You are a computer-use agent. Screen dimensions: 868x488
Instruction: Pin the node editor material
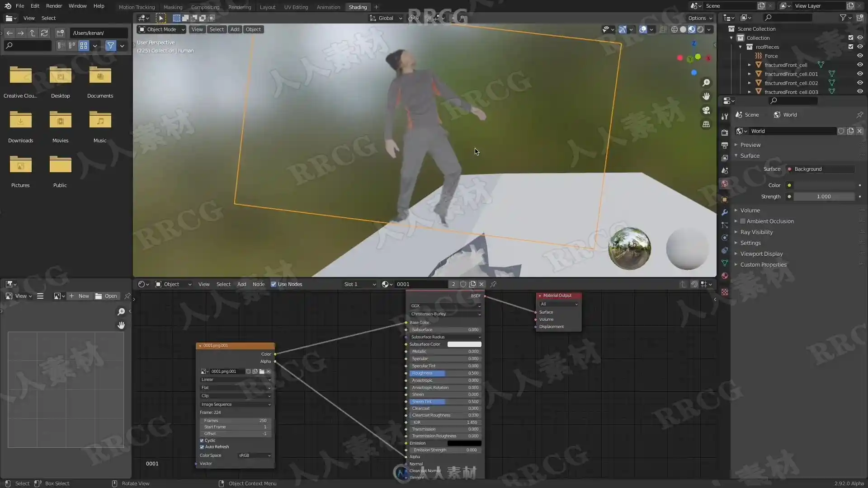tap(493, 284)
